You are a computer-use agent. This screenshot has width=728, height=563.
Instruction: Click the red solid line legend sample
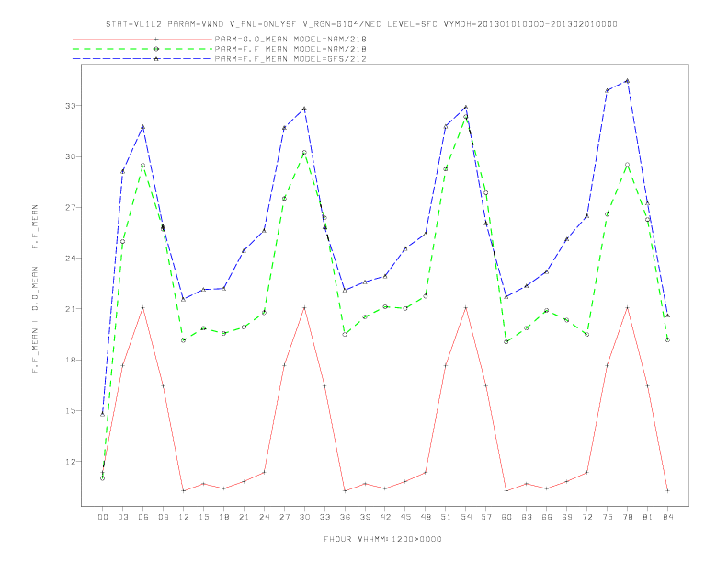pos(142,39)
